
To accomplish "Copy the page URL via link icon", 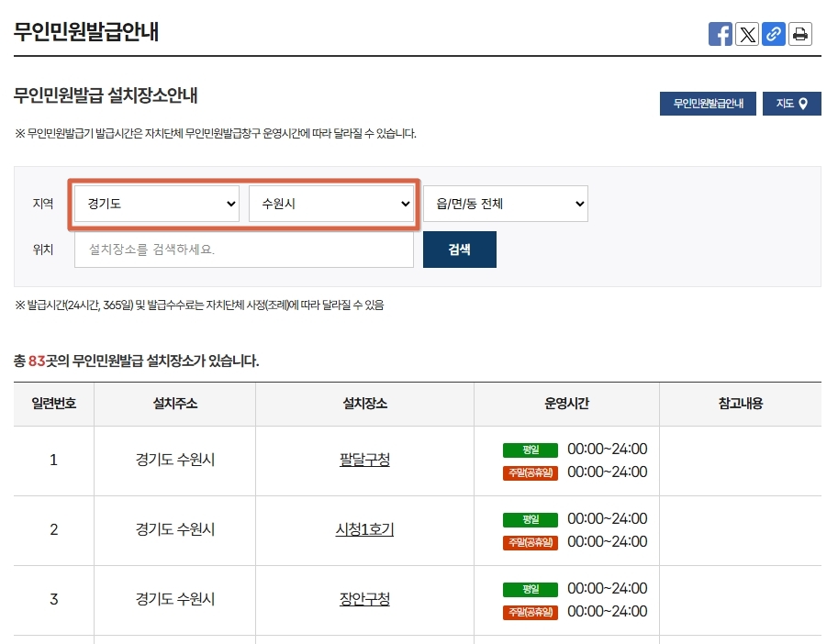I will click(x=773, y=34).
